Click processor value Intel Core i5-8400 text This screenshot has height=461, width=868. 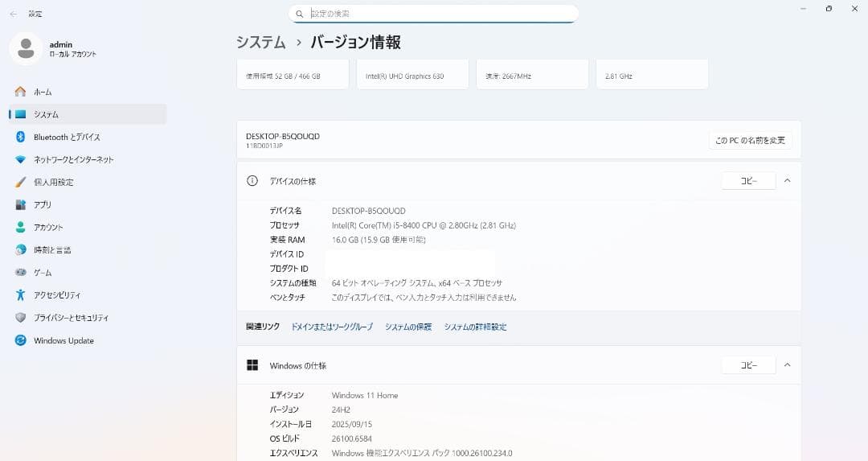click(x=424, y=225)
